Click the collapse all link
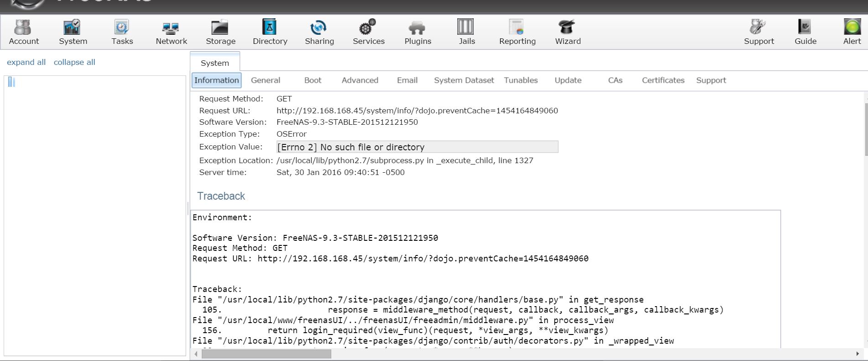The height and width of the screenshot is (361, 868). click(74, 62)
